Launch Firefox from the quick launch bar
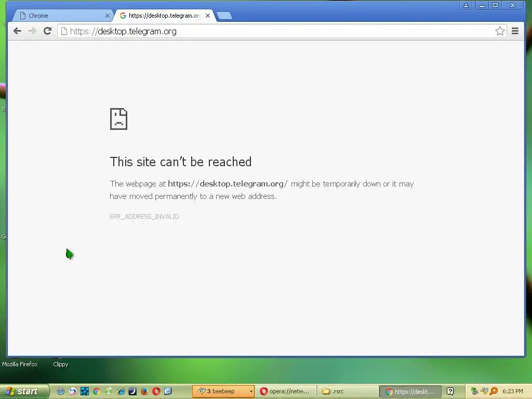Image resolution: width=532 pixels, height=399 pixels. (144, 391)
